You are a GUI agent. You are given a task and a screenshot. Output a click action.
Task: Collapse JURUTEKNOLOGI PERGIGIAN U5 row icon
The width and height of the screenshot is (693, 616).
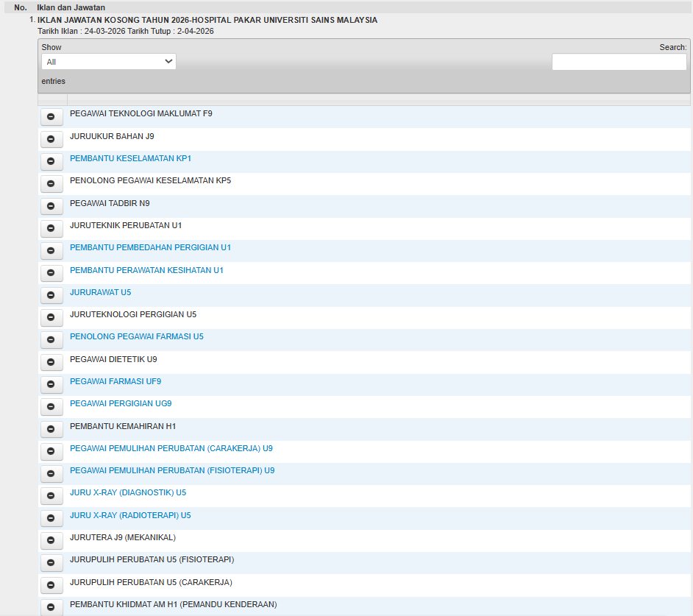click(x=51, y=317)
